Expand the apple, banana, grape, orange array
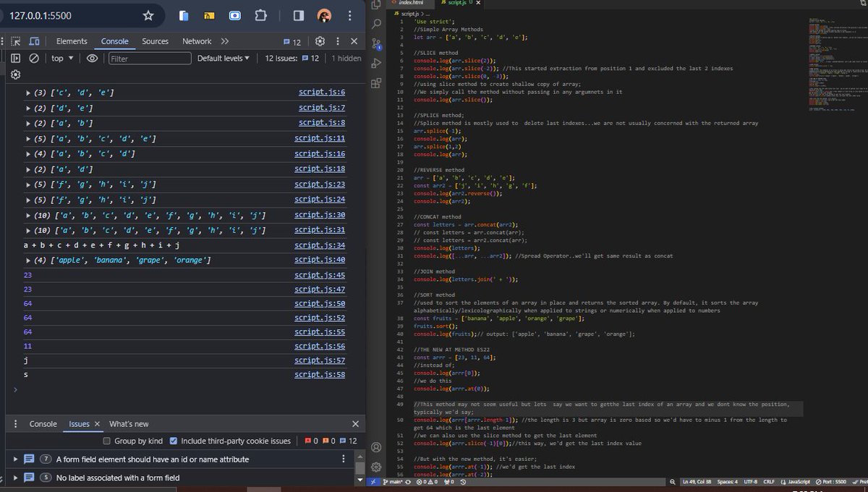This screenshot has width=868, height=492. point(28,260)
